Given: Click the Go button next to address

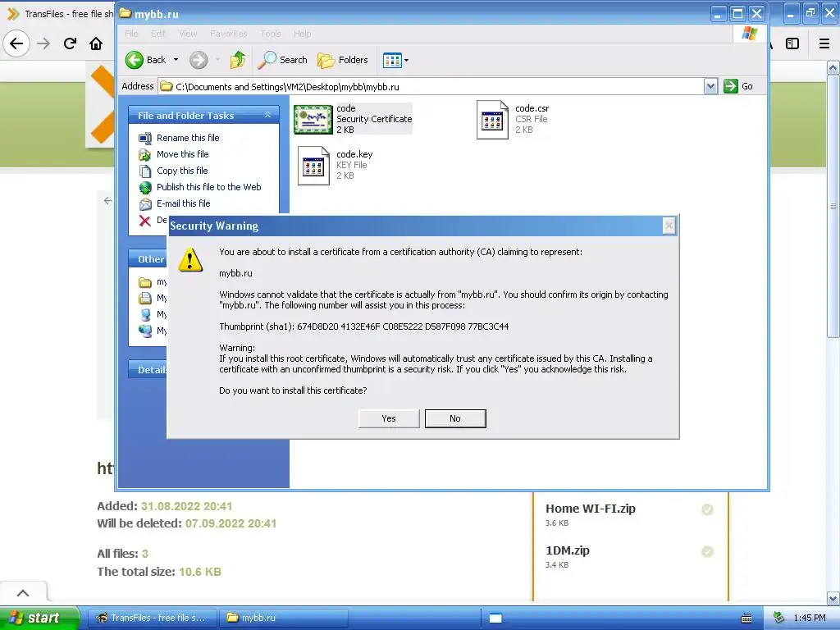Looking at the screenshot, I should point(738,86).
